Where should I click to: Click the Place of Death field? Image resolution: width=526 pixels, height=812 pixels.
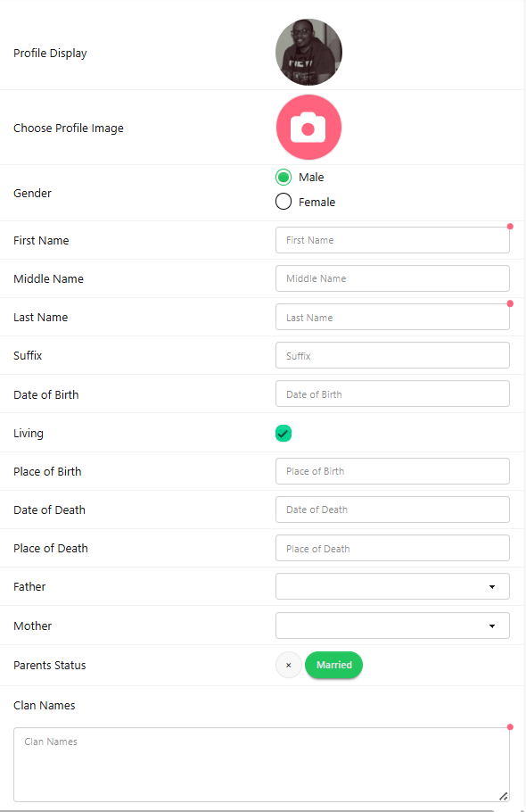tap(392, 548)
